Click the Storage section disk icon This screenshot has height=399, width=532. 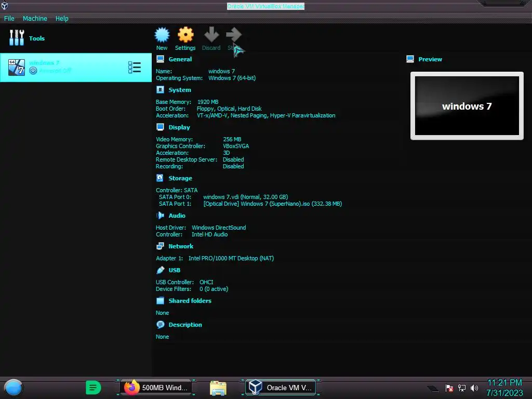point(160,178)
